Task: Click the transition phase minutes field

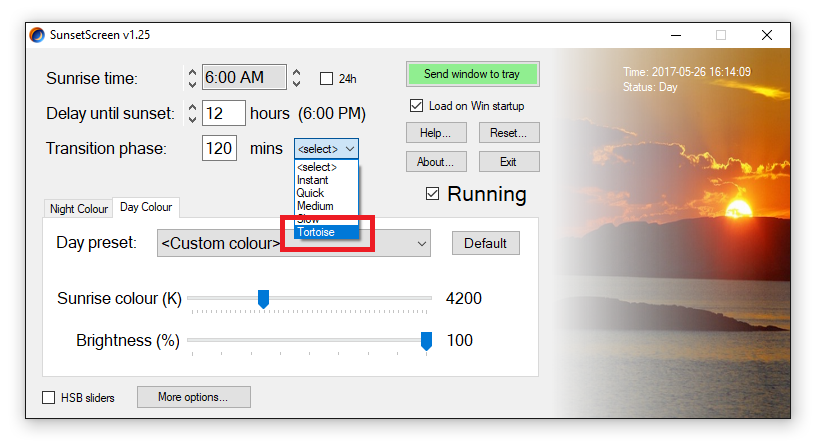Action: click(x=219, y=148)
